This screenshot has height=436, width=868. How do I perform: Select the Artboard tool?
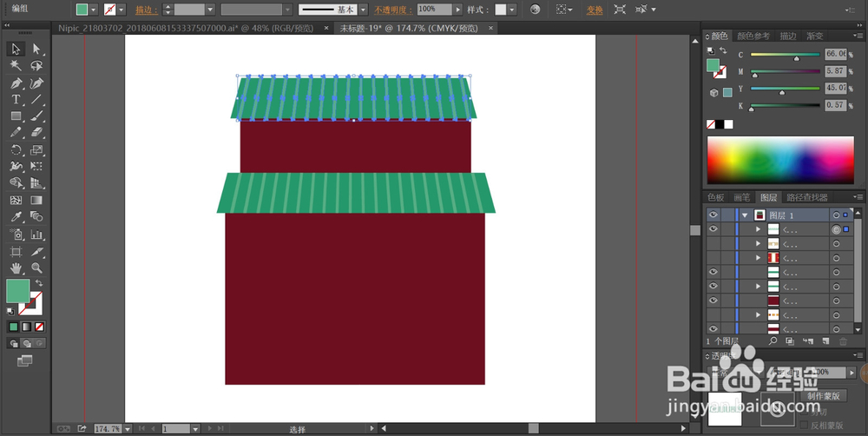coord(16,252)
